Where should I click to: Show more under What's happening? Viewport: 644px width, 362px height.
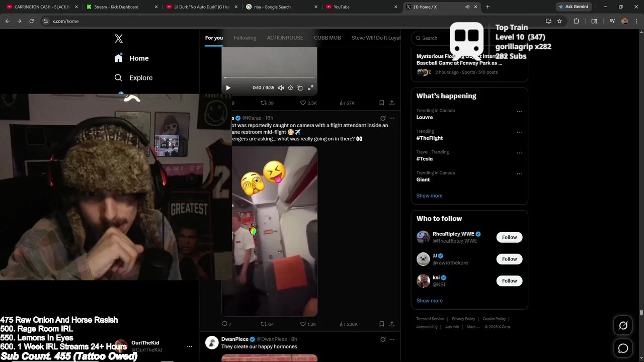coord(429,196)
